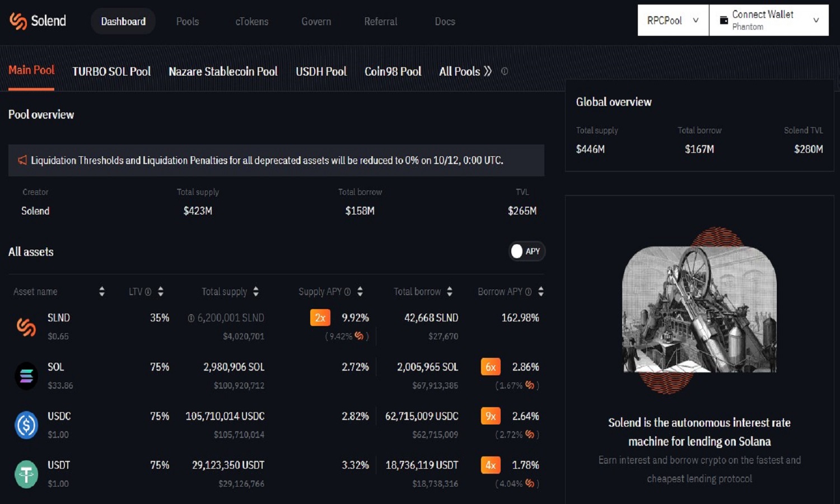Click the 2x reward badge on SLND
Viewport: 840px width, 504px height.
click(320, 318)
